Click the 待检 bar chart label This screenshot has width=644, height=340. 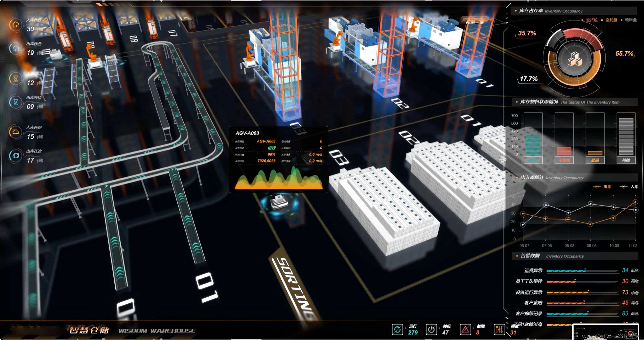[x=626, y=160]
